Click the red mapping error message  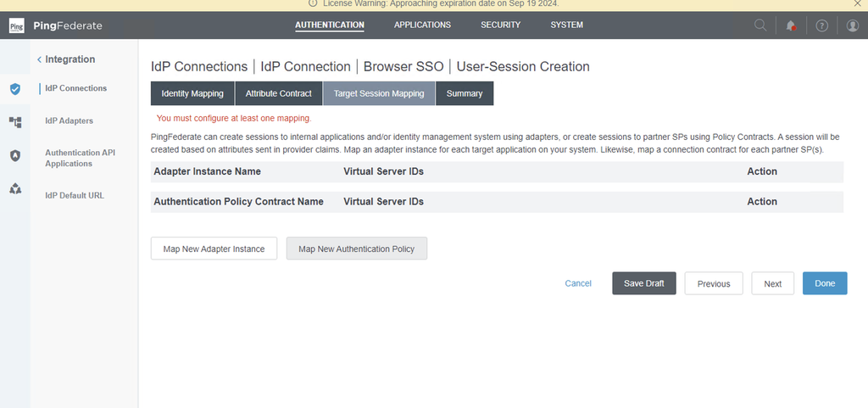[234, 118]
